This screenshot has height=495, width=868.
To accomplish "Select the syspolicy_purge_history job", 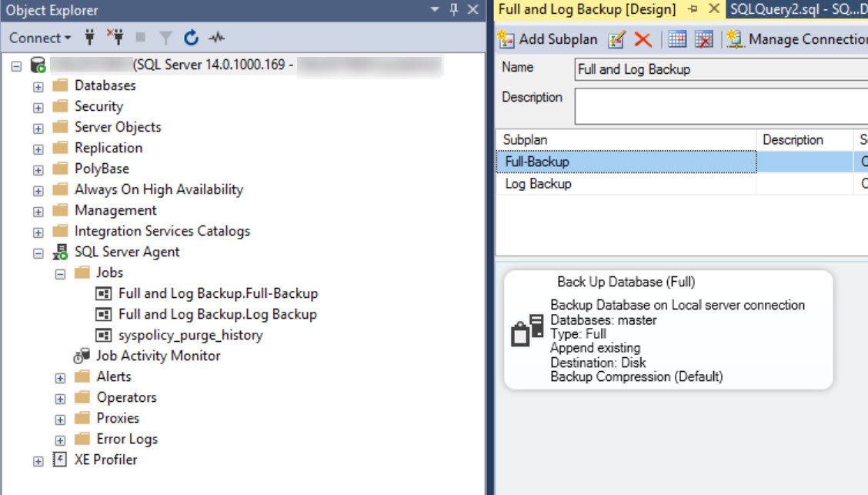I will (190, 335).
